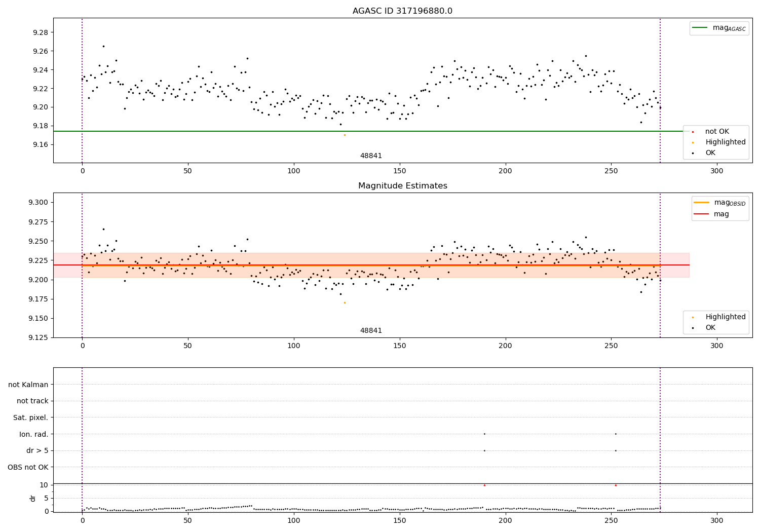
Task: Click the 9.275 y-axis tick label
Action: point(38,222)
